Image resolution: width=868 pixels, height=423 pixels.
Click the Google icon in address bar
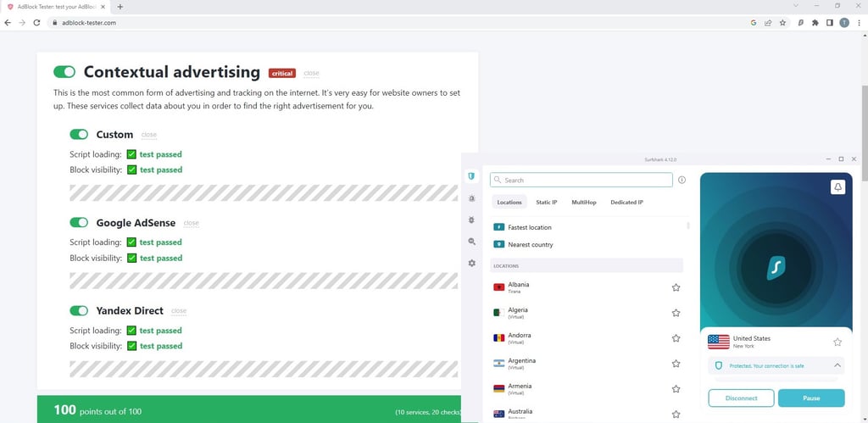(754, 23)
